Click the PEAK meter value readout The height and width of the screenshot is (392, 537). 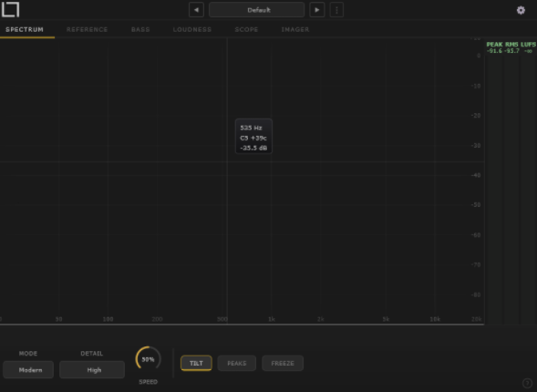(x=494, y=51)
